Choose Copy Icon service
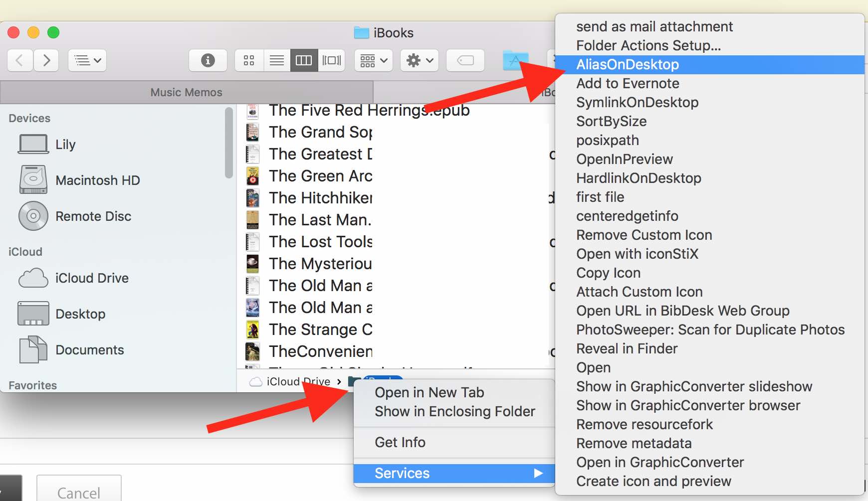 (x=709, y=273)
